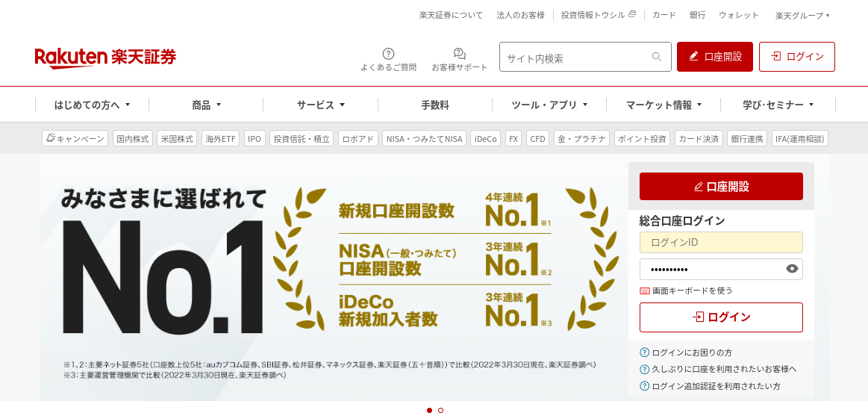The height and width of the screenshot is (419, 868).
Task: Expand the マーケット情報 menu
Action: pyautogui.click(x=664, y=105)
